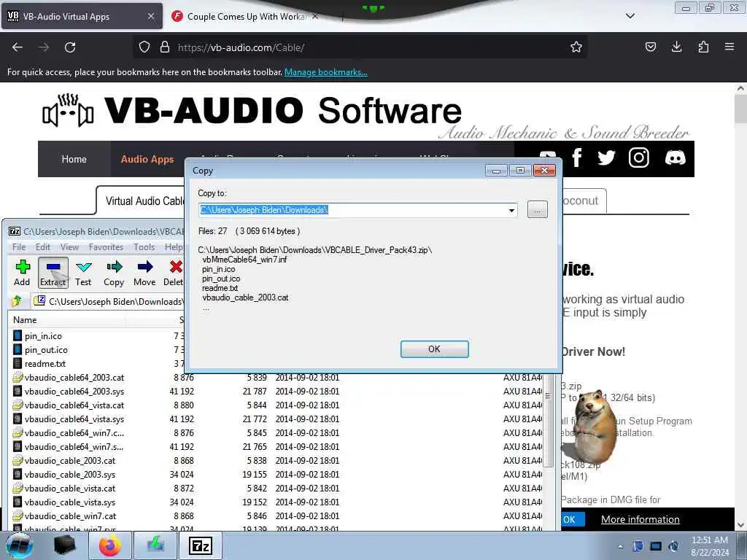Screen dimensions: 747x560
Task: Select the readme.txt file row
Action: [x=97, y=363]
